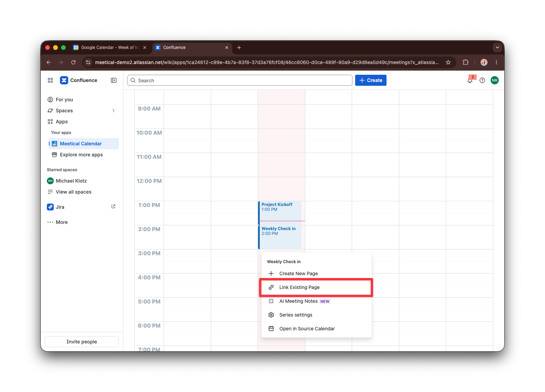The height and width of the screenshot is (392, 545).
Task: Open the Chrome profile avatar
Action: [484, 62]
